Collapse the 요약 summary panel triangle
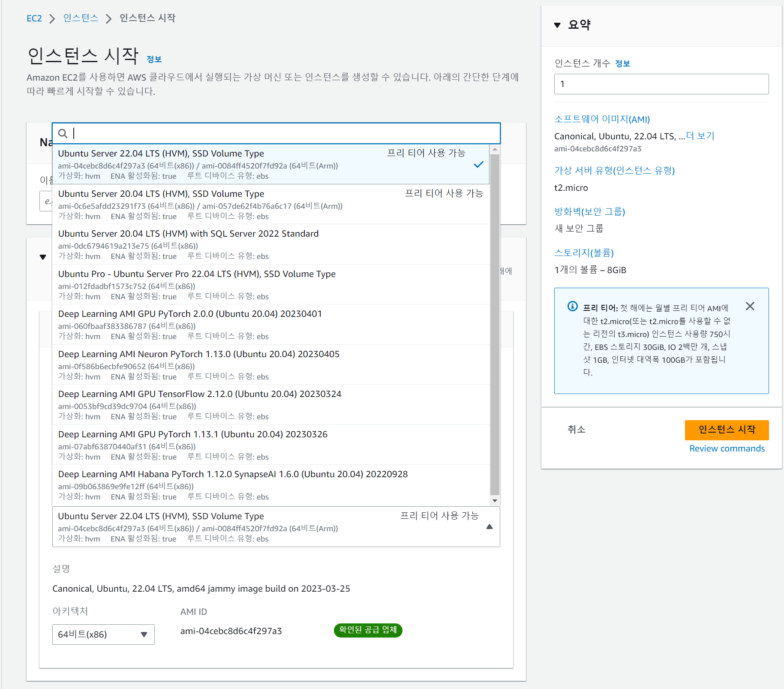Screen dimensions: 784x689 point(557,25)
